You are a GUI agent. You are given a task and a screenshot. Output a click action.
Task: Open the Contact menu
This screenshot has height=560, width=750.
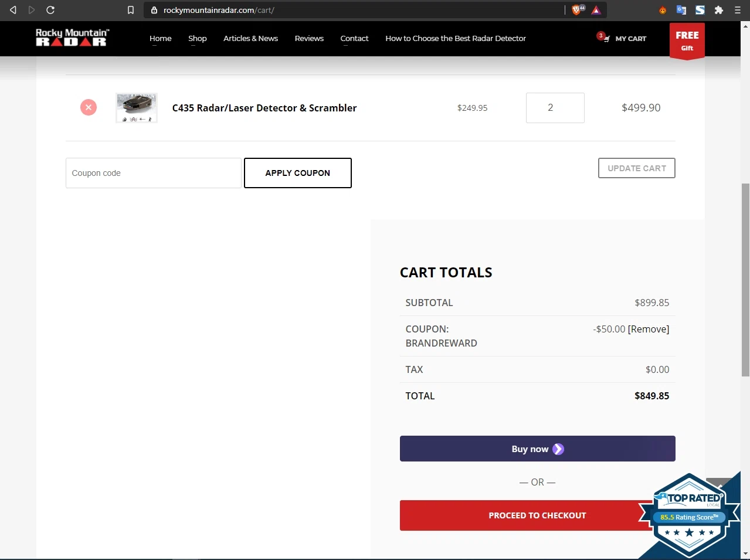tap(354, 38)
